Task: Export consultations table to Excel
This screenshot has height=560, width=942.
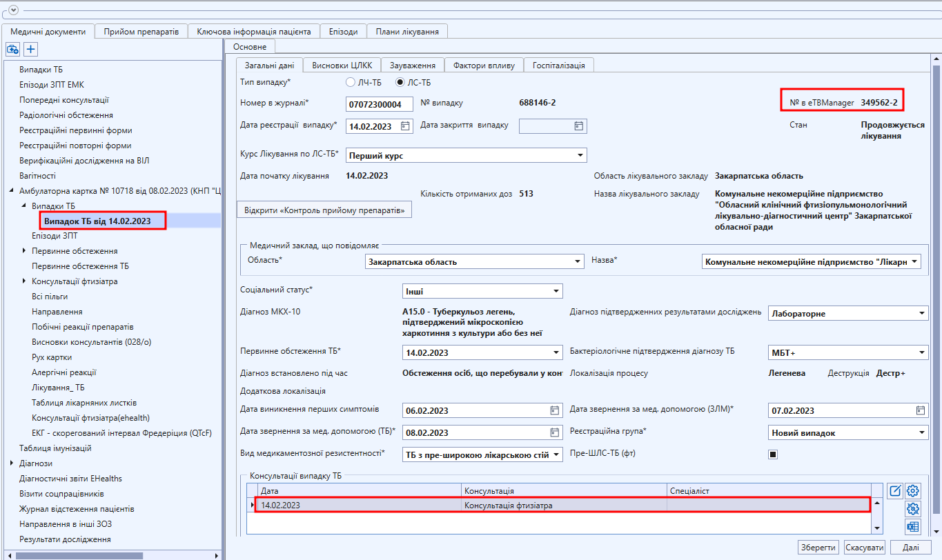Action: point(913,527)
